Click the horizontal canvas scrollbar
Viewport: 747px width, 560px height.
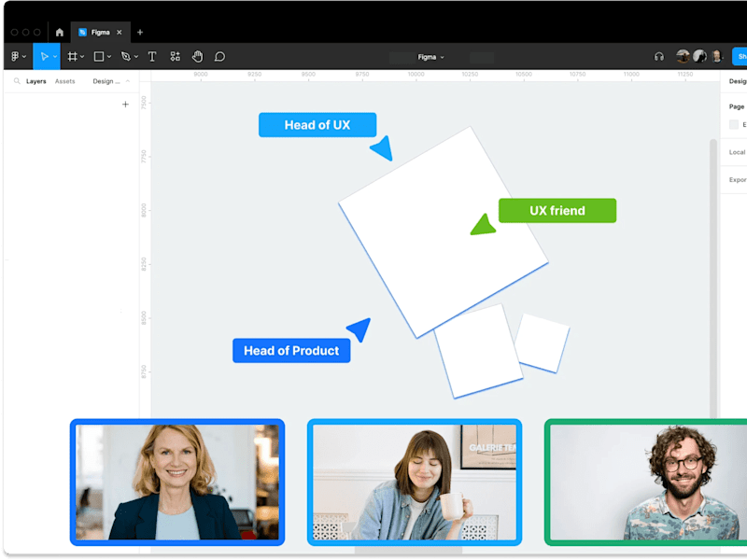pos(408,551)
